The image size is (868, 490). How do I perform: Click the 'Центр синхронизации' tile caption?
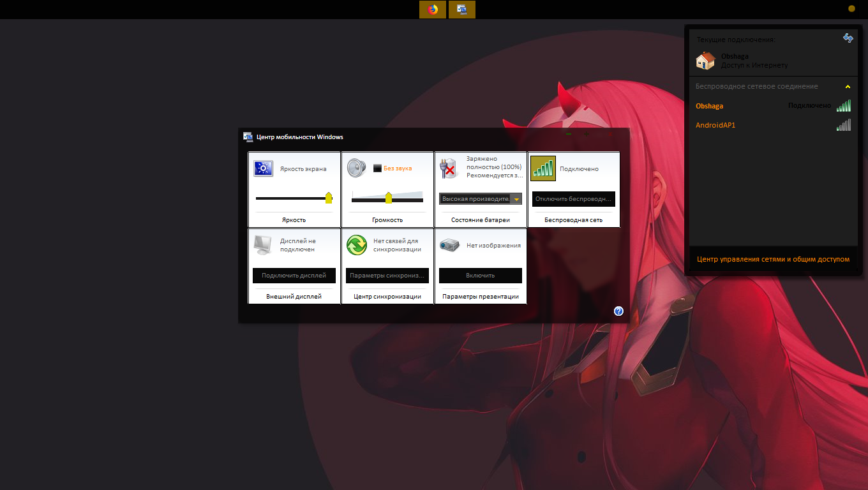click(387, 297)
